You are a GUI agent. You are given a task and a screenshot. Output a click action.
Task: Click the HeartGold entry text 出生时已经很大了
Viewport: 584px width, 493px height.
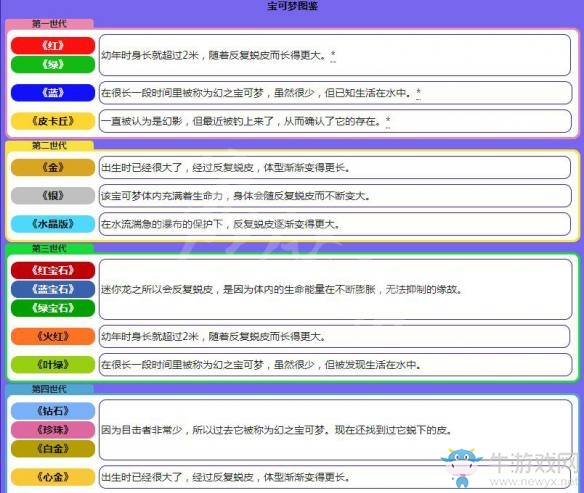142,477
